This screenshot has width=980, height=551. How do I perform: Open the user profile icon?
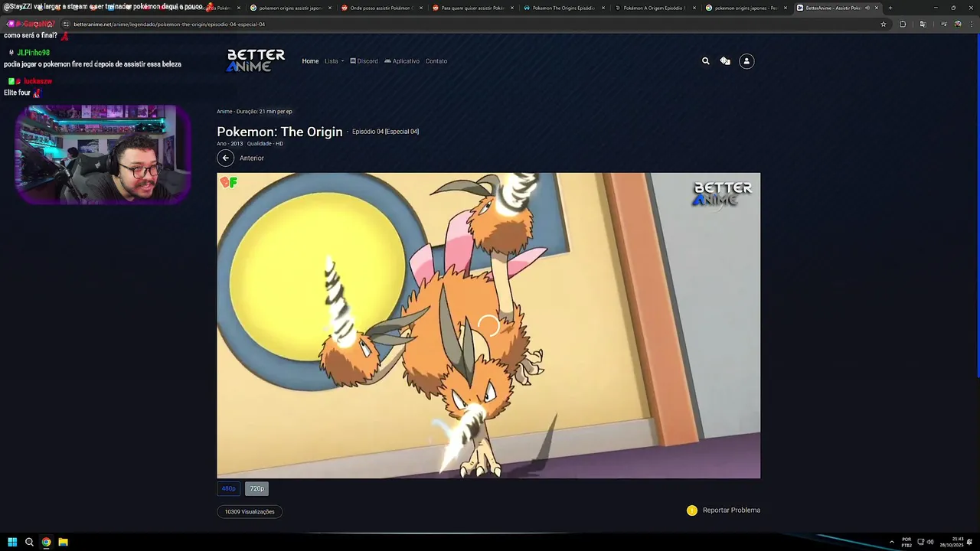coord(746,61)
